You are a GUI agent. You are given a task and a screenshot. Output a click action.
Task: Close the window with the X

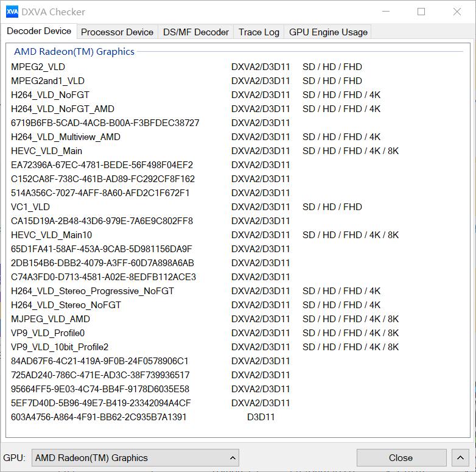pos(457,12)
